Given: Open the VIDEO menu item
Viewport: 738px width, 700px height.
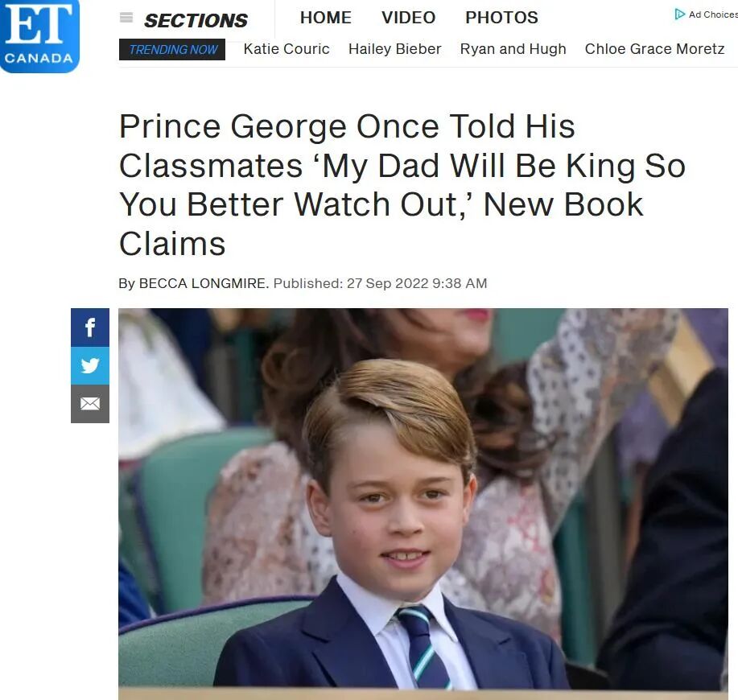Looking at the screenshot, I should (x=408, y=18).
